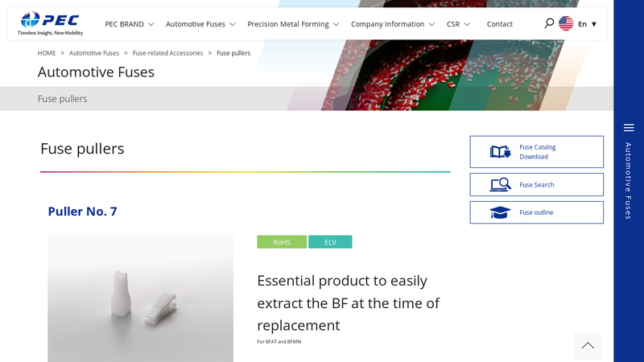Click the catalog download book icon
644x362 pixels.
tap(500, 152)
